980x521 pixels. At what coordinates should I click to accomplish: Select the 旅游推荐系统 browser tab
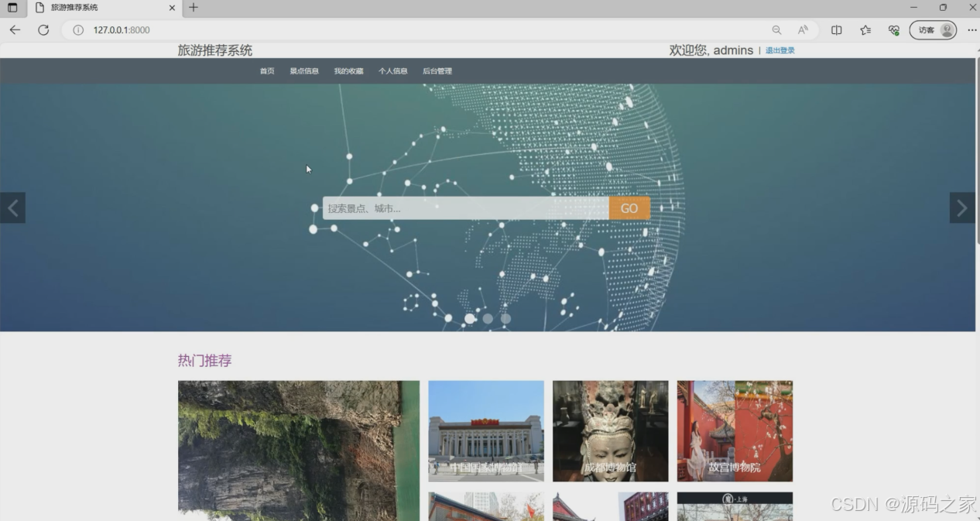(105, 8)
